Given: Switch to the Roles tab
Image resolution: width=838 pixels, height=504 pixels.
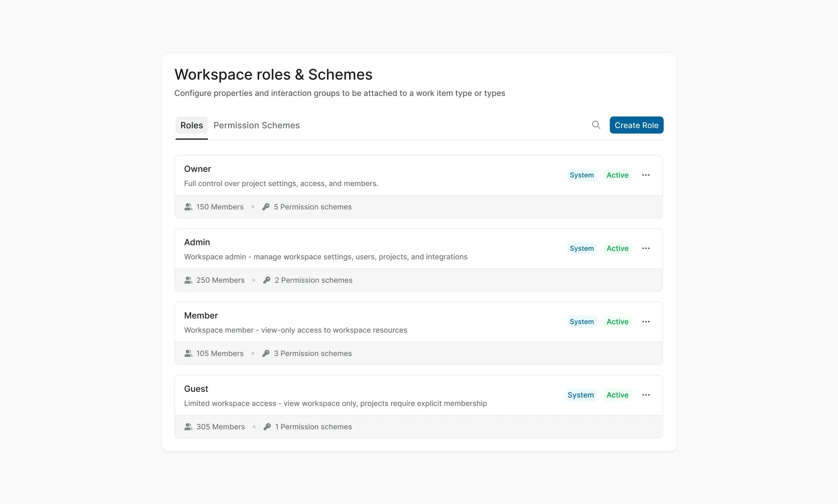Looking at the screenshot, I should 192,125.
